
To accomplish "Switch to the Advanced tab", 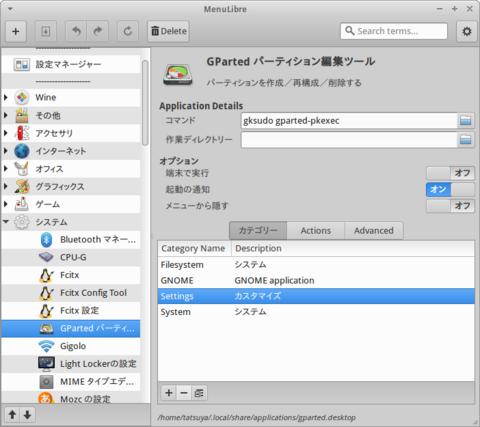I will point(374,230).
